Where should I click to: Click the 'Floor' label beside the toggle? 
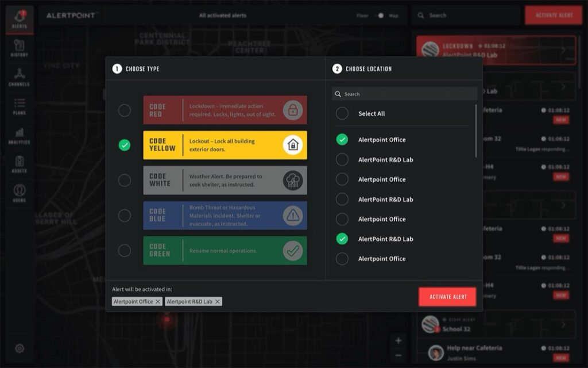363,16
